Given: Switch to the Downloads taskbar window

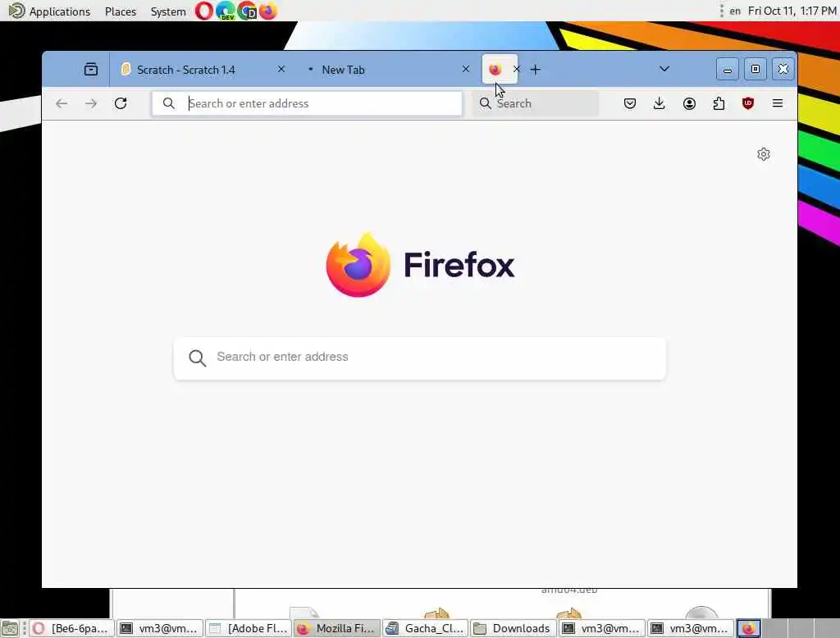Looking at the screenshot, I should 514,628.
